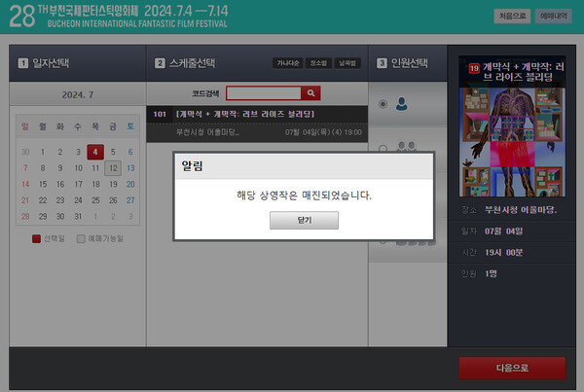This screenshot has width=584, height=392.
Task: Open 예매내역 booking history
Action: tap(554, 16)
